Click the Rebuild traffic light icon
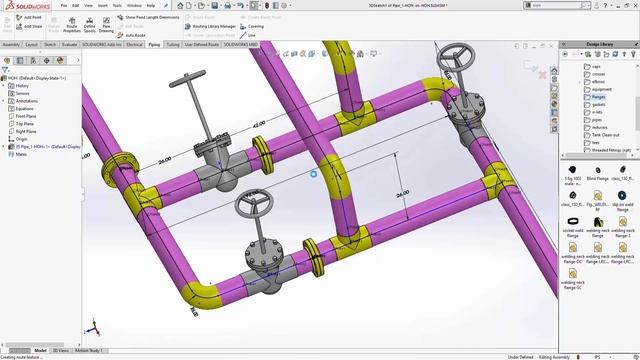640x360 pixels. coord(267,5)
